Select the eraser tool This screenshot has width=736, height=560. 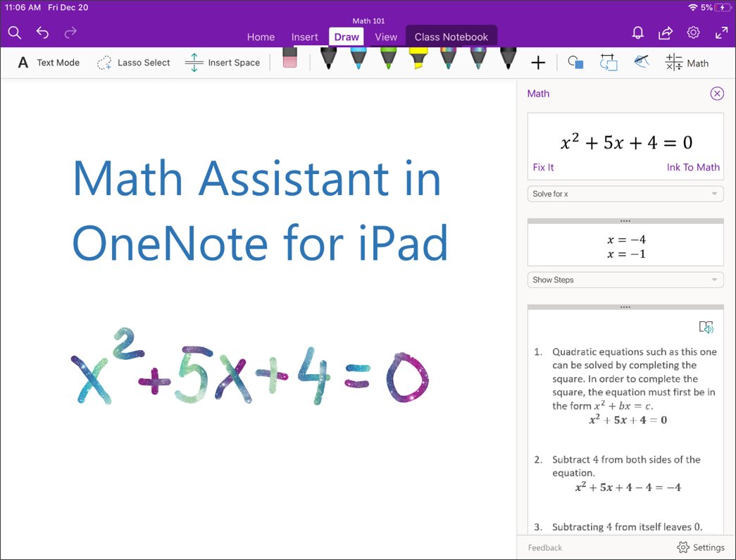pos(290,58)
